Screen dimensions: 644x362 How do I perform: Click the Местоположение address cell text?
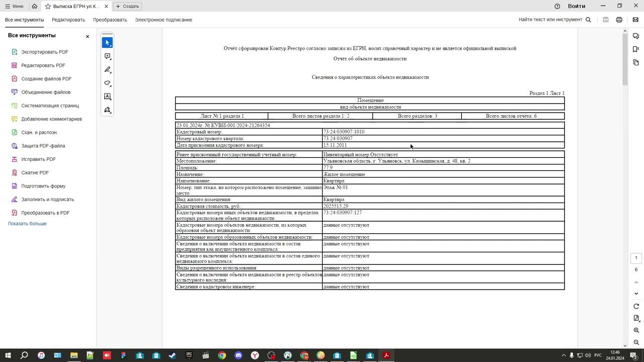point(396,161)
